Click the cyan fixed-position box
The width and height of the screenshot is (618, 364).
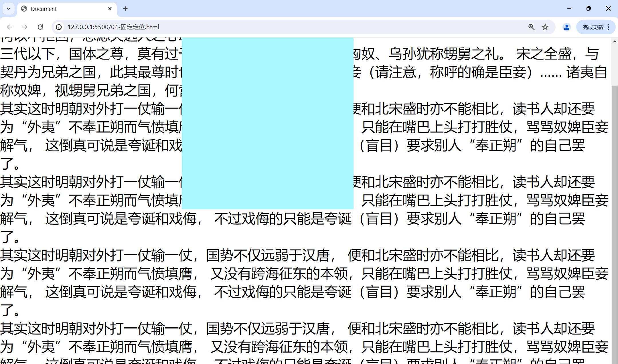pos(267,123)
